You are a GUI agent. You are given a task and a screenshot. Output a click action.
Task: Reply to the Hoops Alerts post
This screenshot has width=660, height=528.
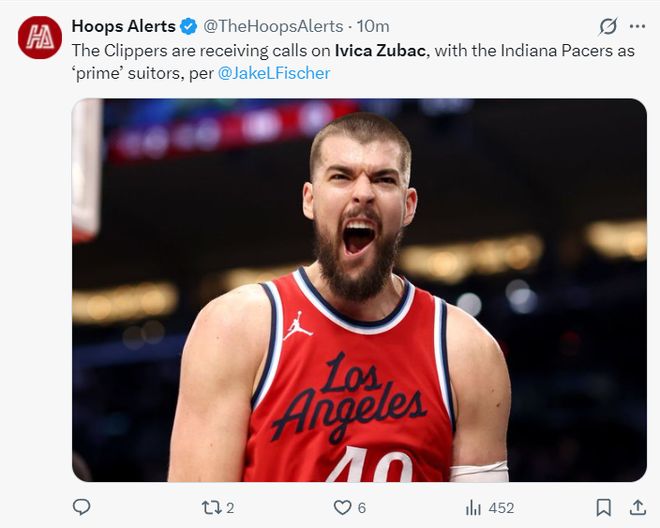pos(82,507)
